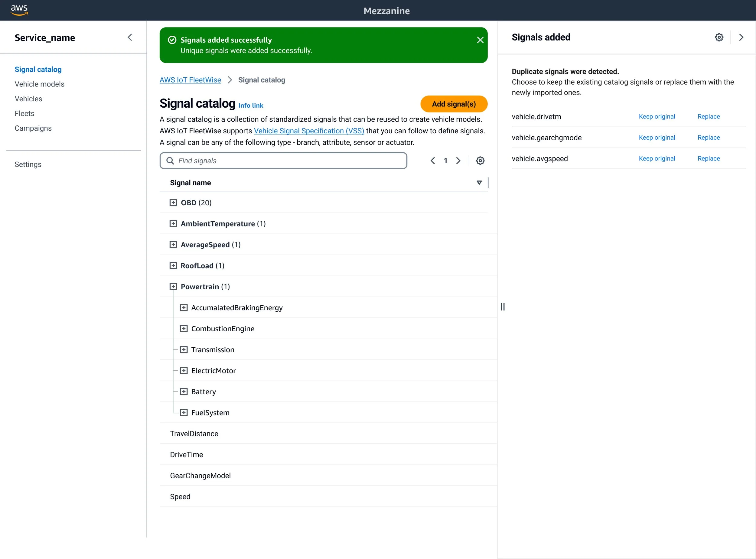Click the Add signal(s) button
This screenshot has height=559, width=756.
tap(454, 104)
